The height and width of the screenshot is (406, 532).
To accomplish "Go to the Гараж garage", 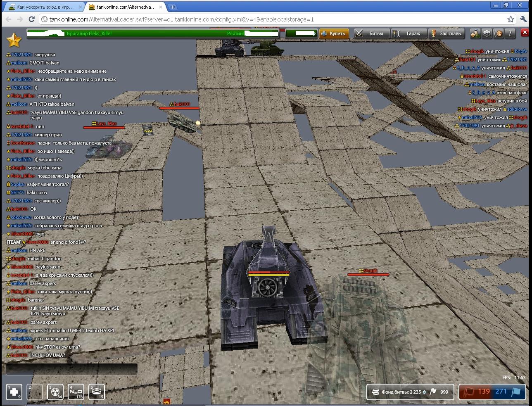I will point(408,34).
